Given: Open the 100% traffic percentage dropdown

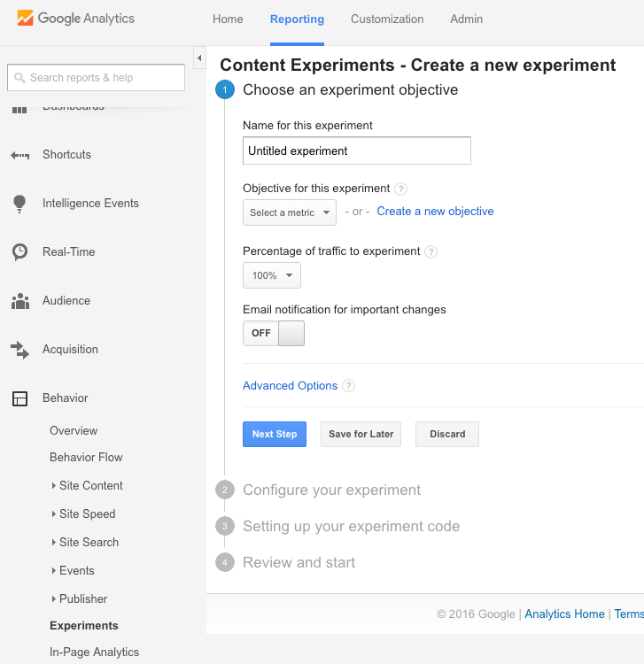Looking at the screenshot, I should tap(272, 275).
